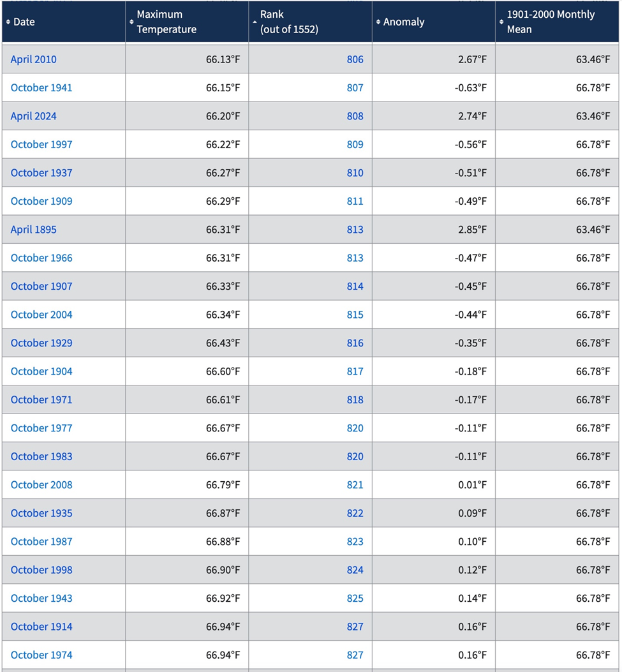Click sort icon for 1901-2000 Monthly Mean
622x672 pixels.
501,22
